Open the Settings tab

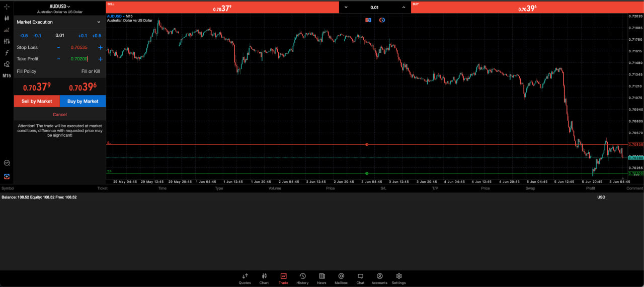(398, 278)
